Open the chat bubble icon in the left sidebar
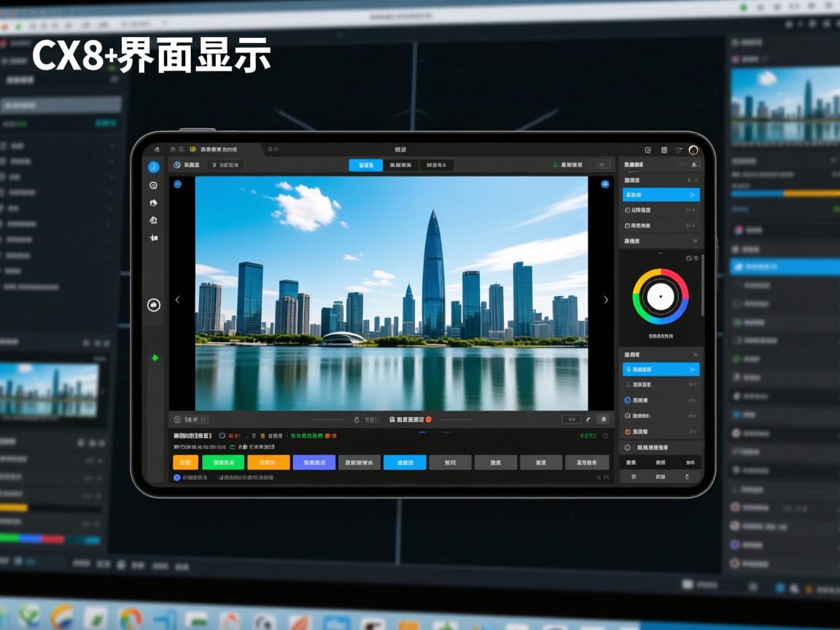This screenshot has width=840, height=630. point(153,186)
